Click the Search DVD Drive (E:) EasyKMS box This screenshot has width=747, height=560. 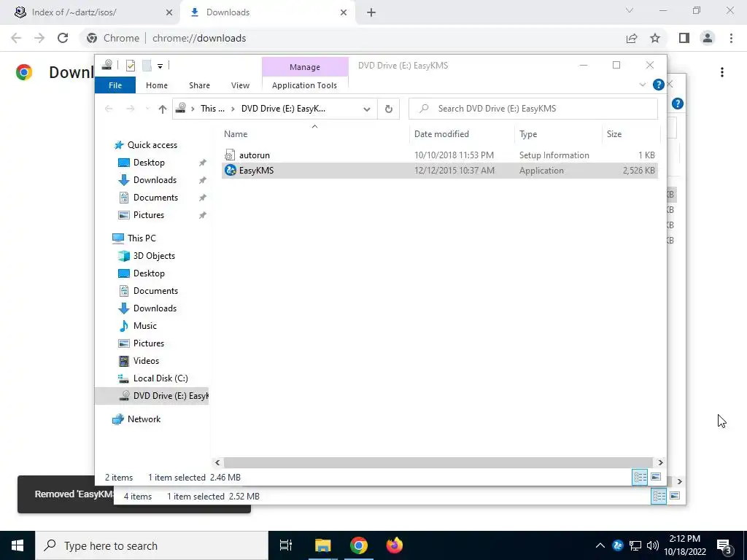(533, 109)
